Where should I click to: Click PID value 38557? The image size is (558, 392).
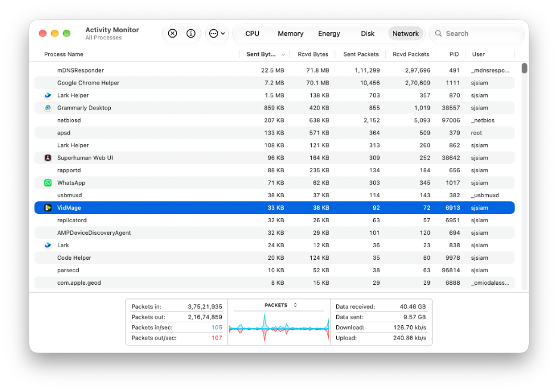(451, 108)
